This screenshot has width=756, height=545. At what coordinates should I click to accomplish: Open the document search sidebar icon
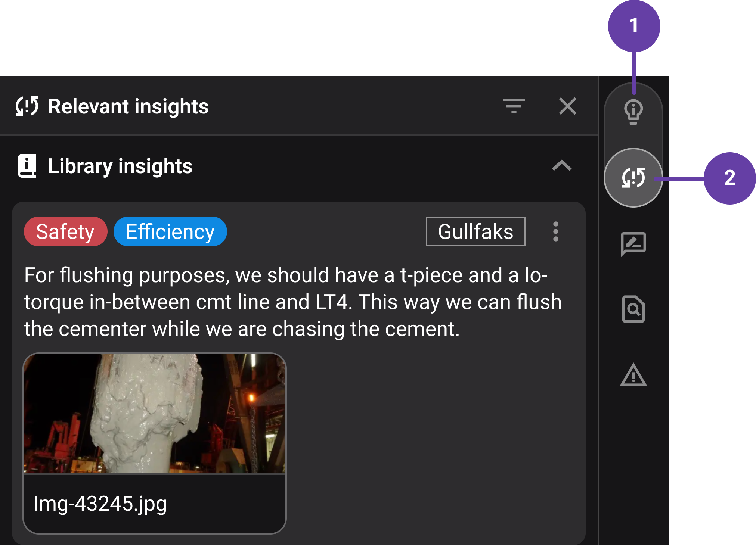633,309
